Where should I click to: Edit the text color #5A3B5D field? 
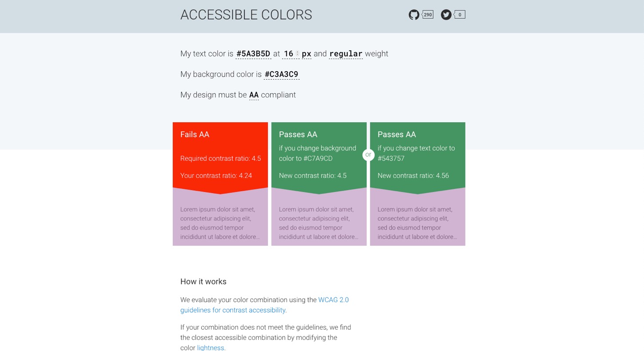253,54
